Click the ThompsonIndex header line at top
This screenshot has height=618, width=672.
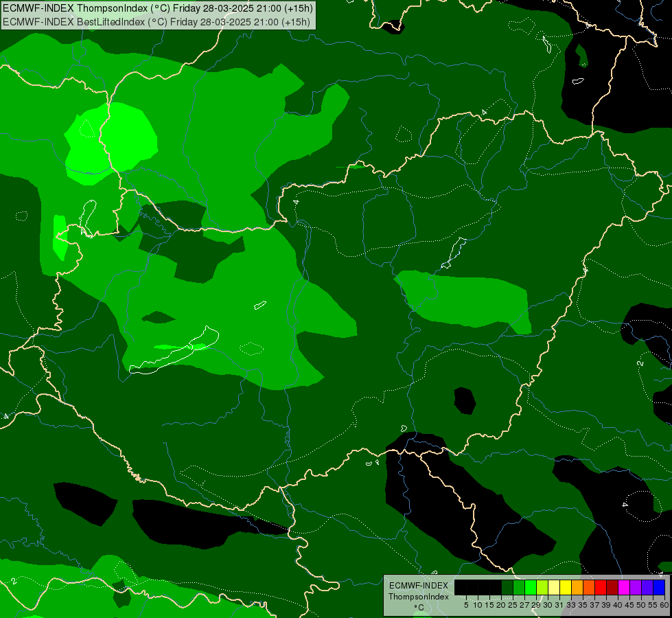158,8
